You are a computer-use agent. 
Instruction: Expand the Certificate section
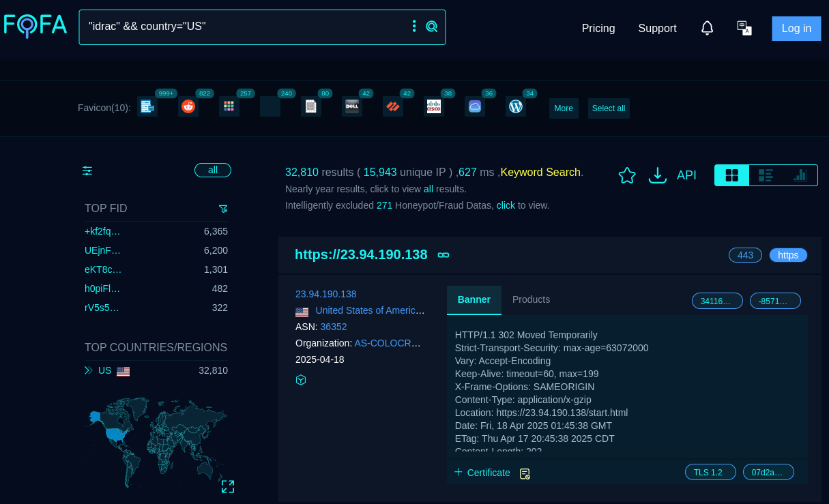(x=482, y=473)
